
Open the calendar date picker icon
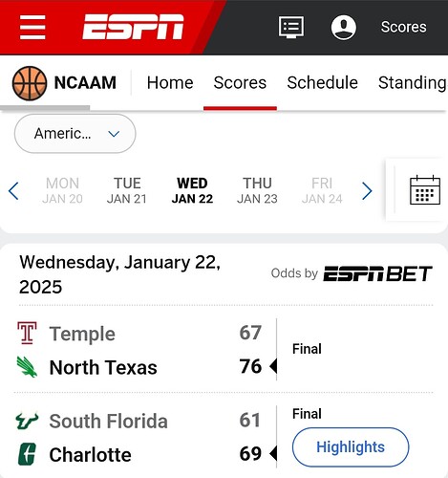coord(425,190)
